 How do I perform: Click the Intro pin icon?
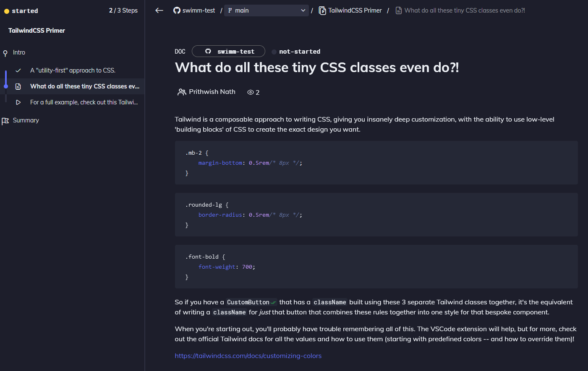click(x=5, y=53)
